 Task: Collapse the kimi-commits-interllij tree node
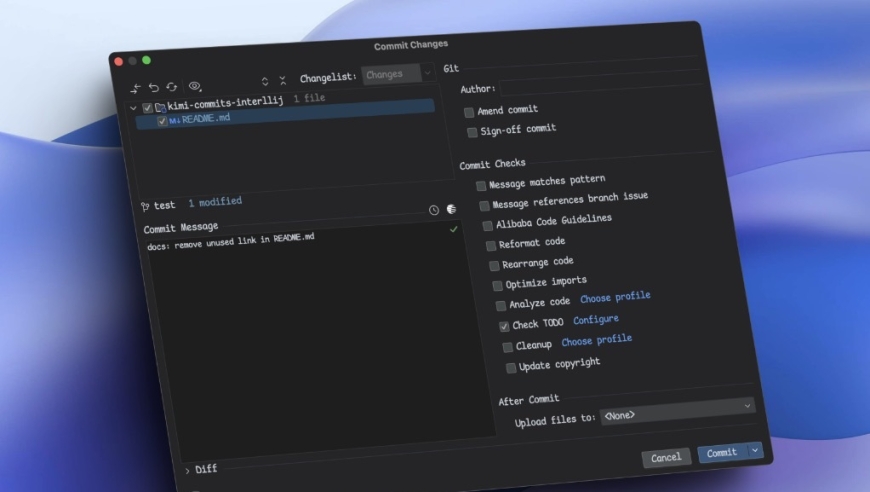(133, 108)
